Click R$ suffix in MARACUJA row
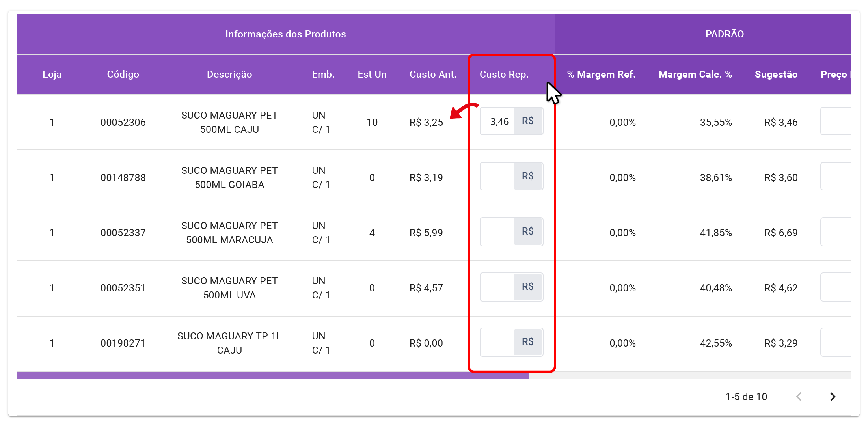Viewport: 868px width, 427px height. pyautogui.click(x=528, y=231)
